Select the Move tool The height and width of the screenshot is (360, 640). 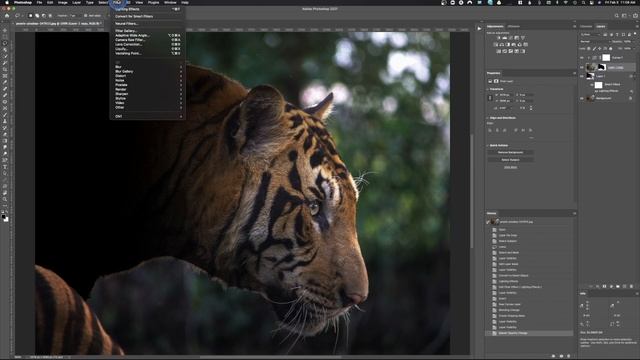point(5,30)
